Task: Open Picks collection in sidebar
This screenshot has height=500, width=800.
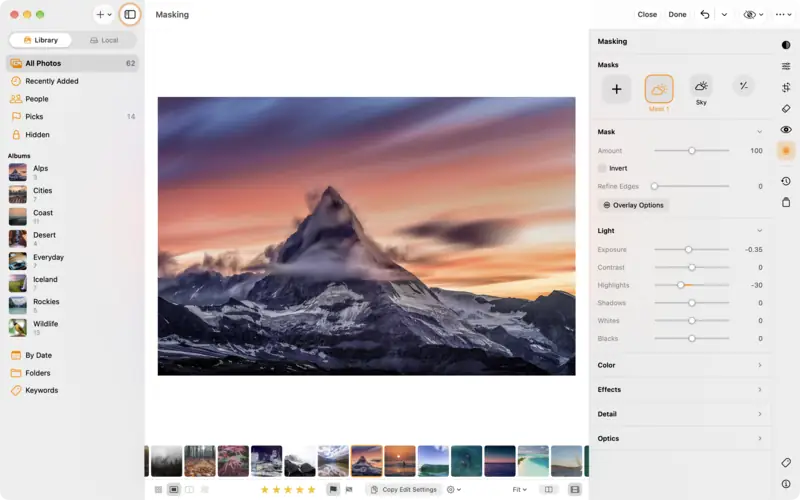Action: pyautogui.click(x=72, y=117)
